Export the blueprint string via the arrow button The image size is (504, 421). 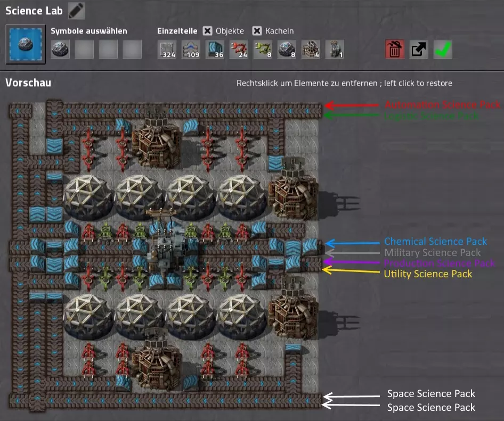(x=419, y=49)
